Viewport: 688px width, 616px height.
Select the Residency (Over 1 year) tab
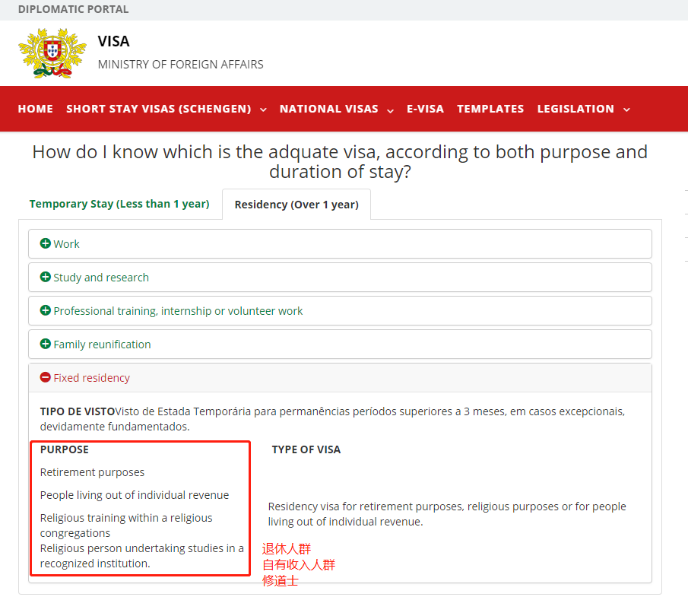point(296,205)
